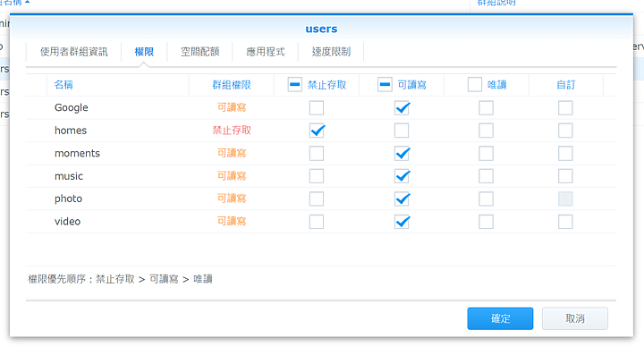Toggle the 禁止存取 header checkbox
This screenshot has height=355, width=644.
(x=295, y=85)
